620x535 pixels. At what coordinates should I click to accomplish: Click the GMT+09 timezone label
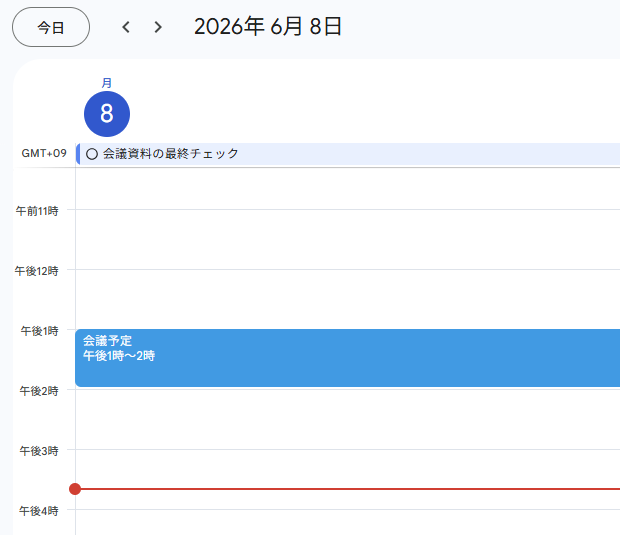[44, 153]
